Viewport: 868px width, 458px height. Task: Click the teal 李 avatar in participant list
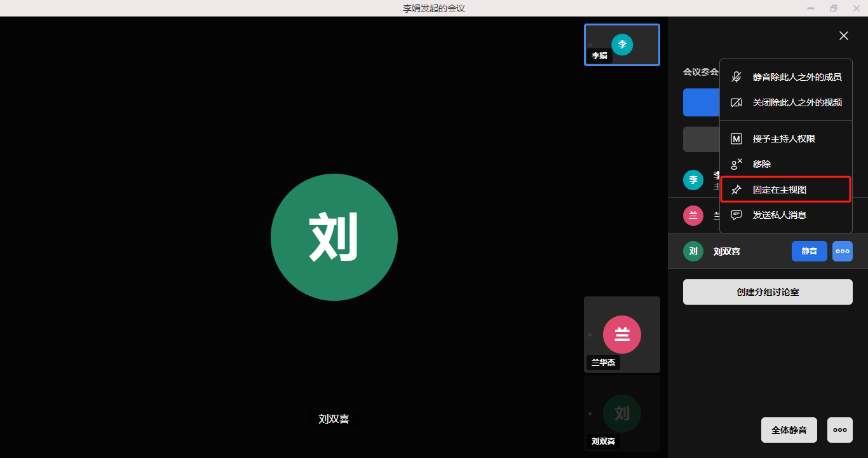(693, 180)
